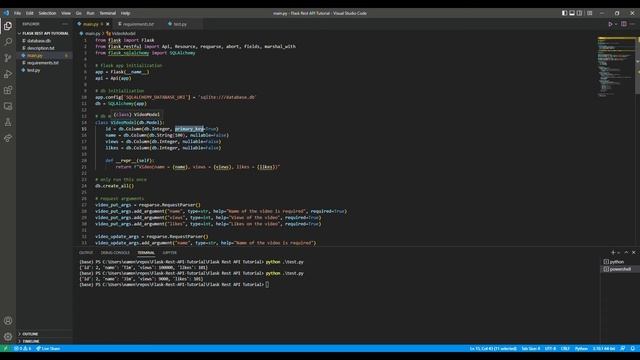Toggle secondary side bar layout button
The height and width of the screenshot is (360, 640).
click(x=580, y=13)
